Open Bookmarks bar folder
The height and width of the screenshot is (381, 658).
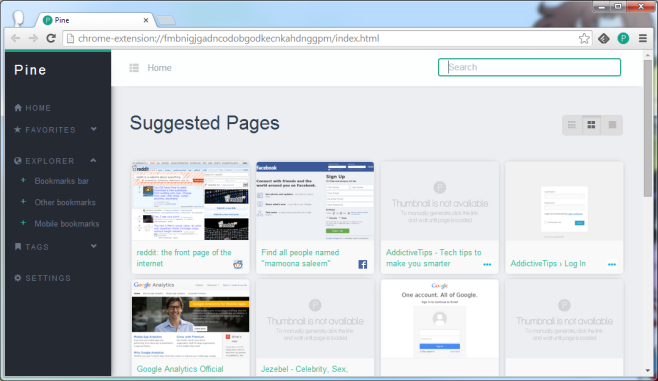(61, 181)
